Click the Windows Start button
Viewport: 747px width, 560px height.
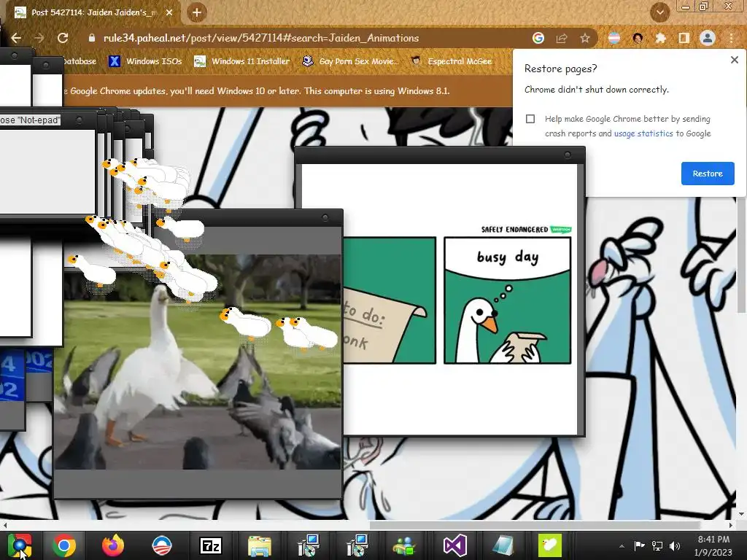coord(20,545)
